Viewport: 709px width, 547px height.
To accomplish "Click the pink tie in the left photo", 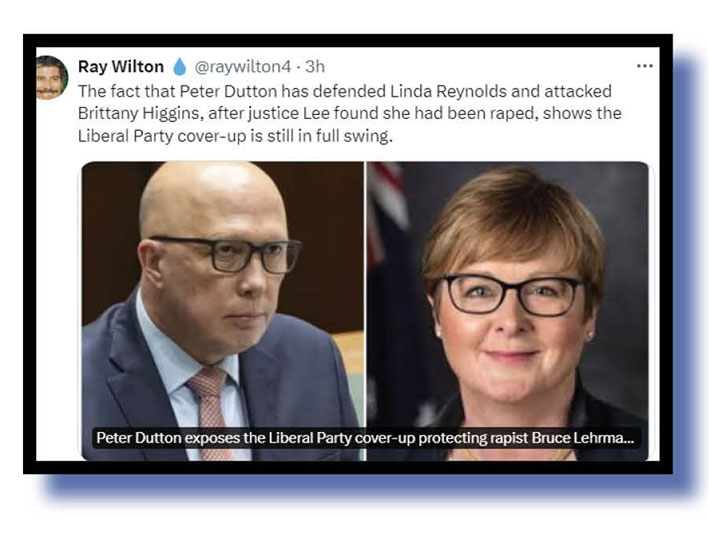I will [x=210, y=409].
